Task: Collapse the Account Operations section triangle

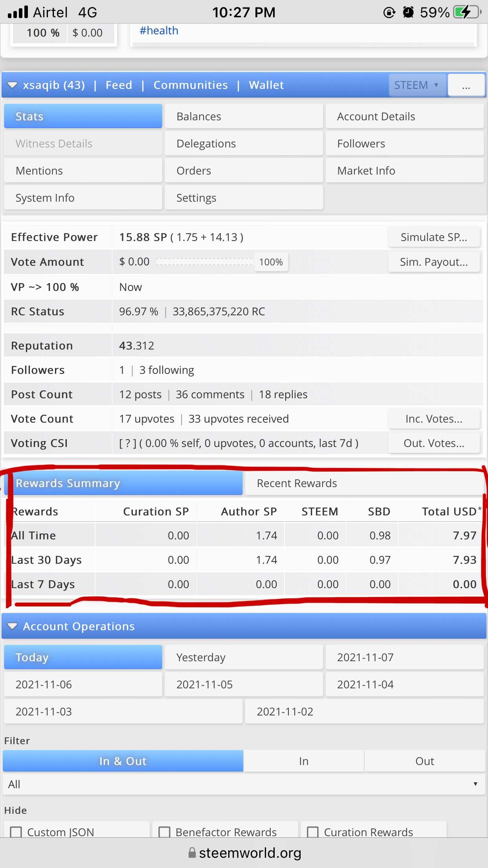Action: click(x=12, y=626)
